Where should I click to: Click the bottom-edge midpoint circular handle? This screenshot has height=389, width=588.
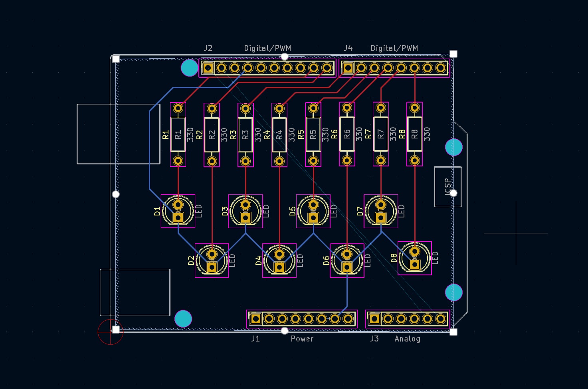285,331
